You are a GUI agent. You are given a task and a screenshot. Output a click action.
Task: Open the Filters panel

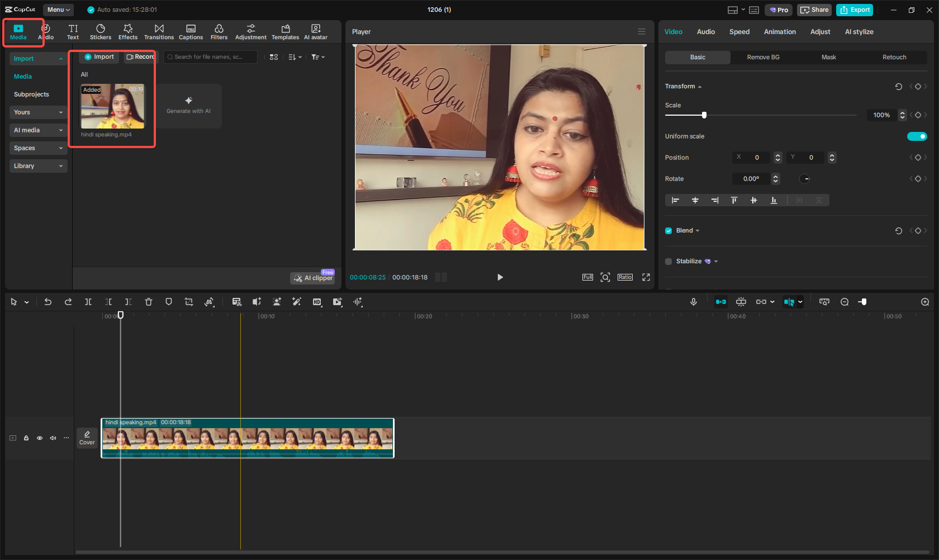(x=219, y=31)
